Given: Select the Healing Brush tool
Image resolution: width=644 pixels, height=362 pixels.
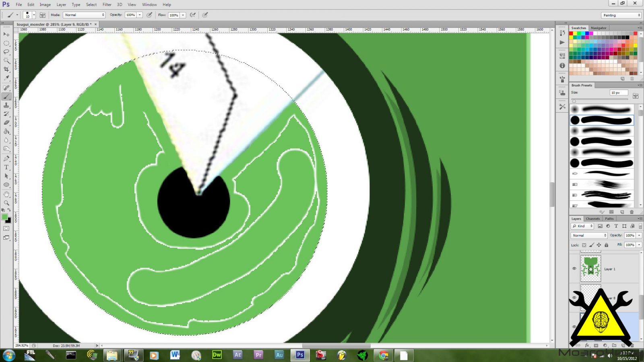Looking at the screenshot, I should [x=6, y=88].
